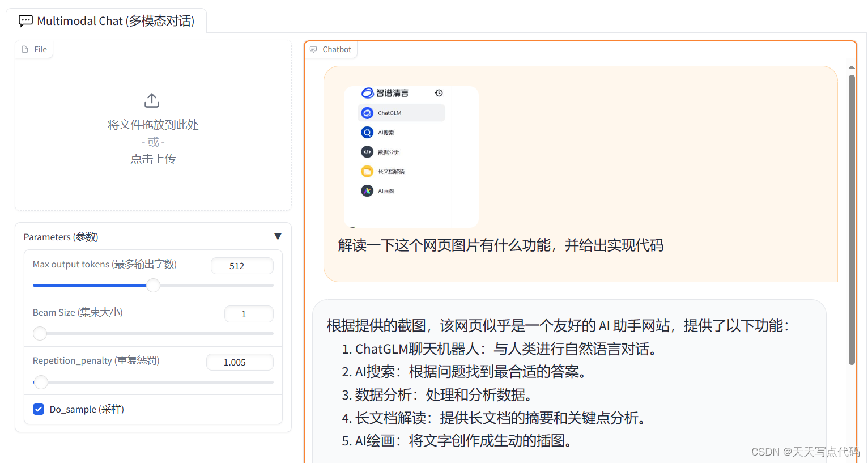Click the line 2. AI搜索

coord(465,372)
